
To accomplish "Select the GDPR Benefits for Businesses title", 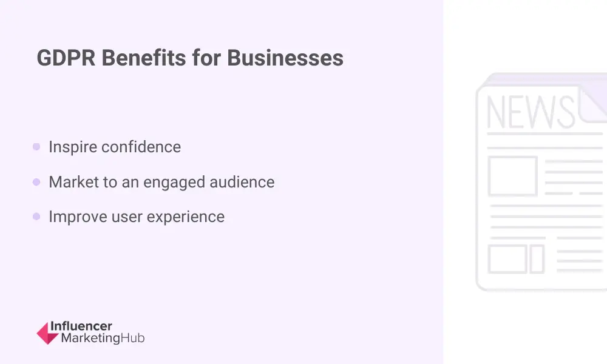I will click(190, 58).
